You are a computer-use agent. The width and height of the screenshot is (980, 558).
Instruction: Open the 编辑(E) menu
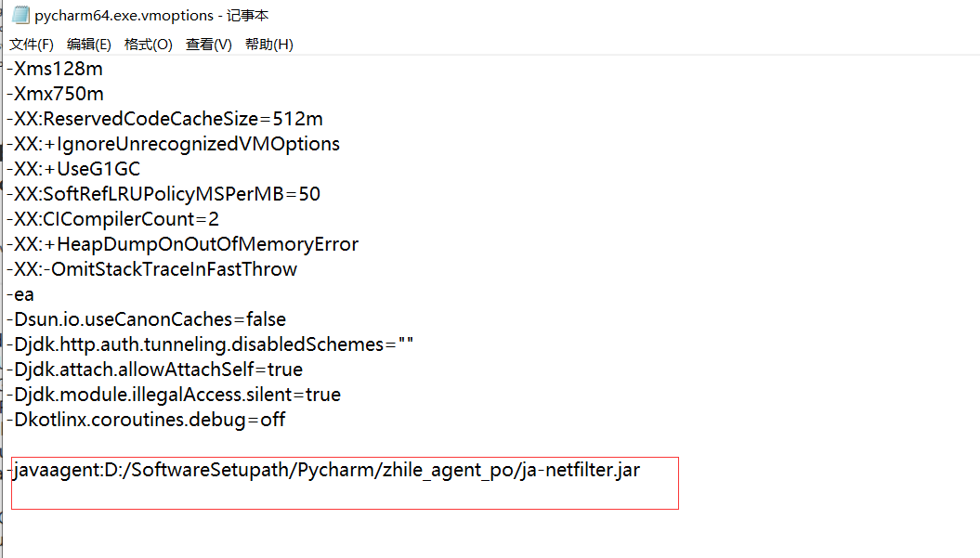tap(89, 45)
